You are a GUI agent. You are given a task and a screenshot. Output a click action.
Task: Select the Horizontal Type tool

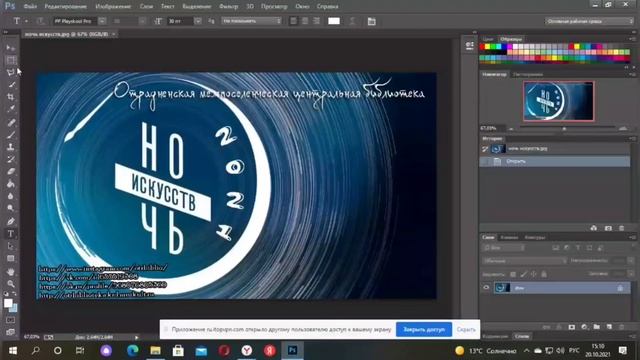(11, 234)
